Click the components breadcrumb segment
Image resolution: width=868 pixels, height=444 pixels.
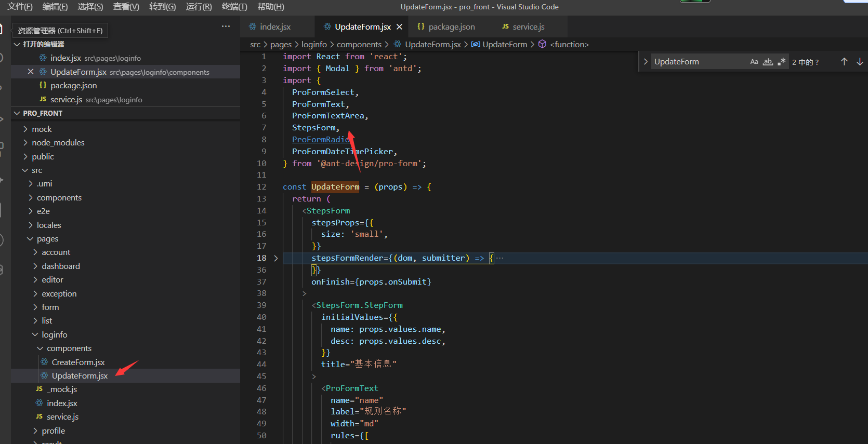(359, 45)
